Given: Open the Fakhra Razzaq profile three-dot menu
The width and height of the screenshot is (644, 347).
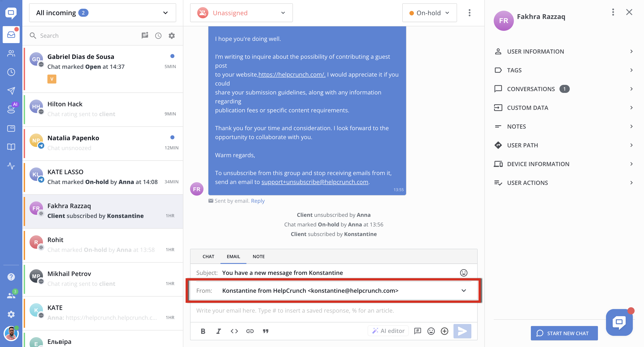Looking at the screenshot, I should [x=613, y=12].
